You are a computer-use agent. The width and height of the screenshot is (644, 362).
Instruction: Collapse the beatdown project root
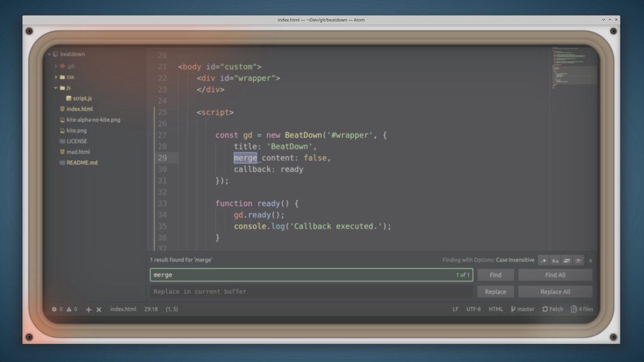click(49, 54)
